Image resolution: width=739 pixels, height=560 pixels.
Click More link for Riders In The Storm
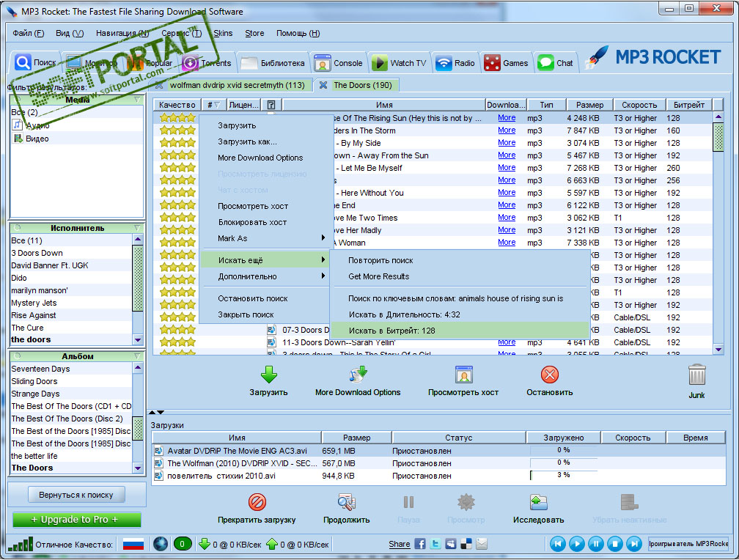[x=507, y=130]
